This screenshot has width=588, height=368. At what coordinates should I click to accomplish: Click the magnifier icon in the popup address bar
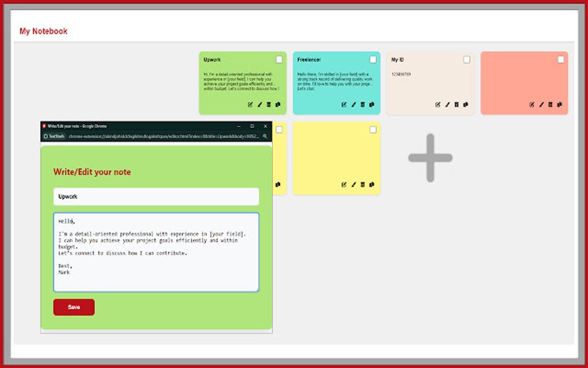pyautogui.click(x=263, y=137)
